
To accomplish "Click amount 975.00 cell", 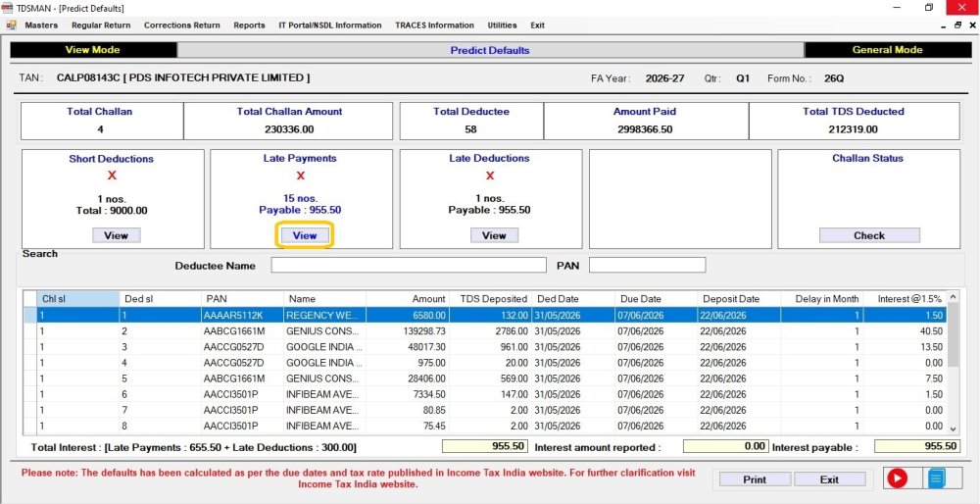I will tap(407, 363).
